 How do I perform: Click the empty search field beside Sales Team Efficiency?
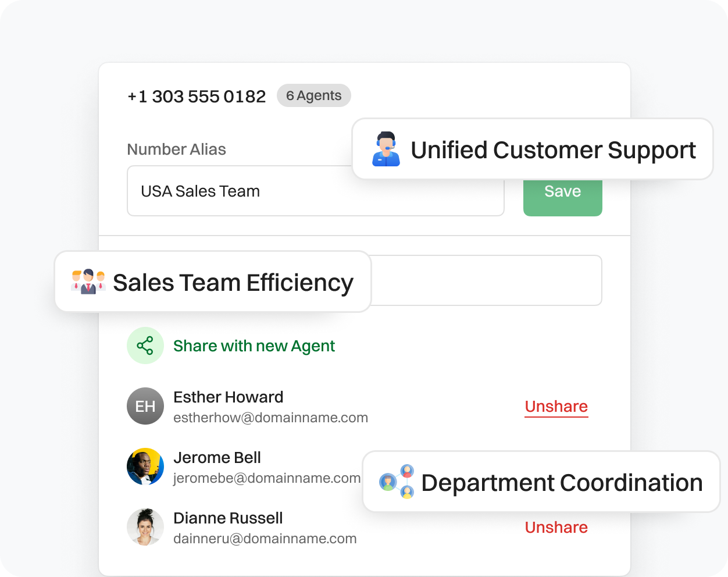click(488, 280)
